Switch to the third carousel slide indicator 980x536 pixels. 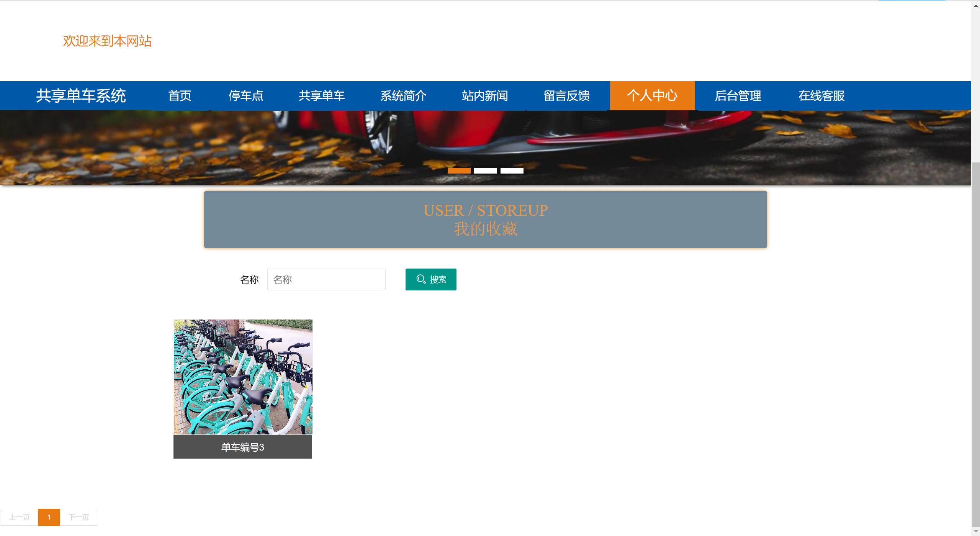pyautogui.click(x=512, y=171)
